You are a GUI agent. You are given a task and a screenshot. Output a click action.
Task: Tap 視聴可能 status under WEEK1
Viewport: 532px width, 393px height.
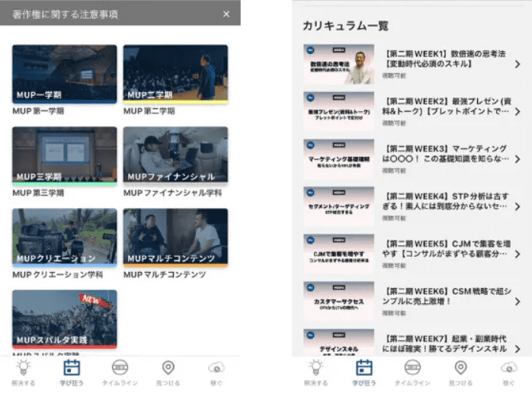point(394,75)
